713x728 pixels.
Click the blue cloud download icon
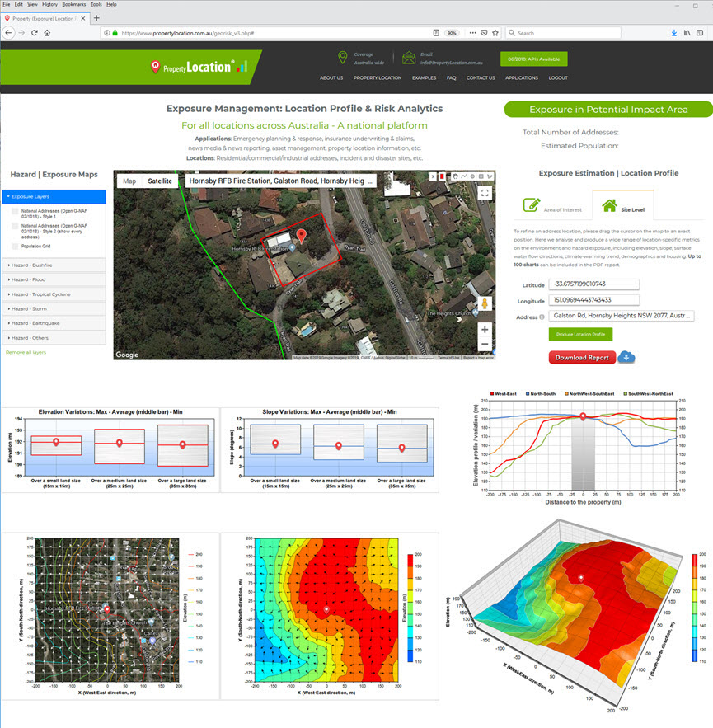[x=626, y=357]
